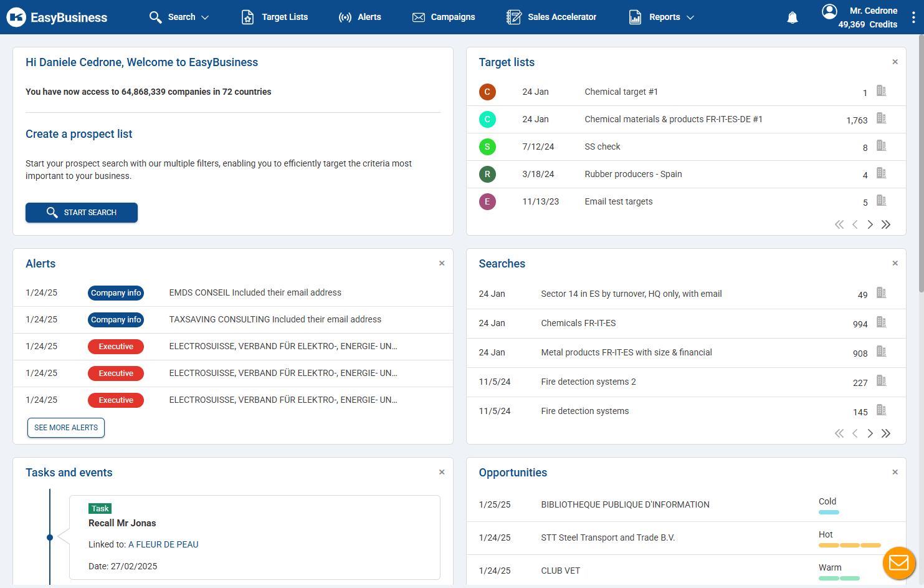924x588 pixels.
Task: Click the SEE MORE ALERTS button
Action: (x=66, y=428)
